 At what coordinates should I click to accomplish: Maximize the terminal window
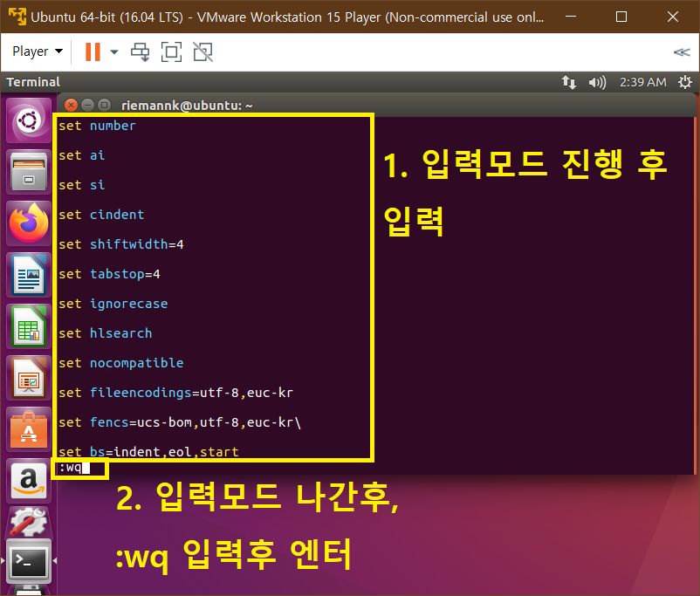pos(104,106)
